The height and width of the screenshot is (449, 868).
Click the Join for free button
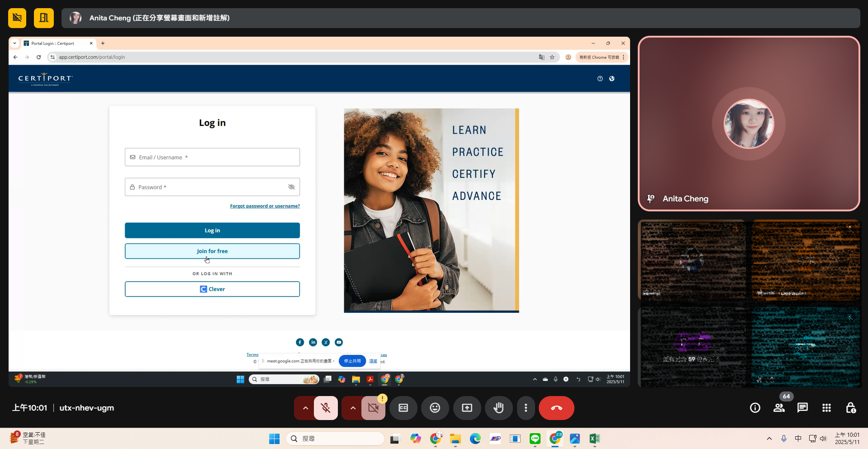point(212,251)
